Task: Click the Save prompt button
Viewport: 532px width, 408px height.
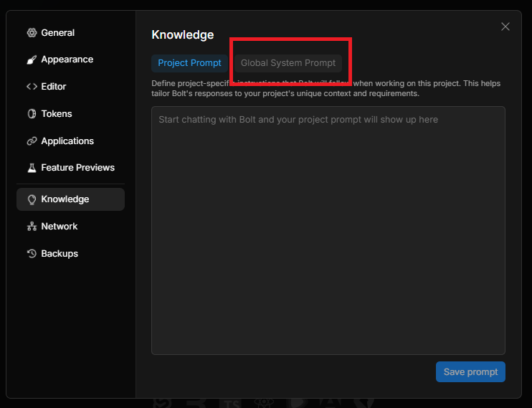Action: [x=470, y=372]
